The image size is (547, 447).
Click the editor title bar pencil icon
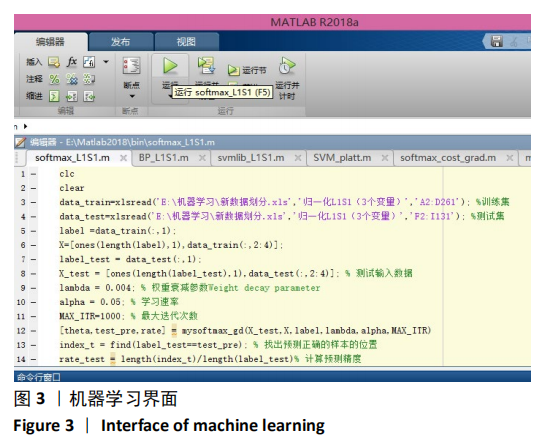(x=20, y=142)
